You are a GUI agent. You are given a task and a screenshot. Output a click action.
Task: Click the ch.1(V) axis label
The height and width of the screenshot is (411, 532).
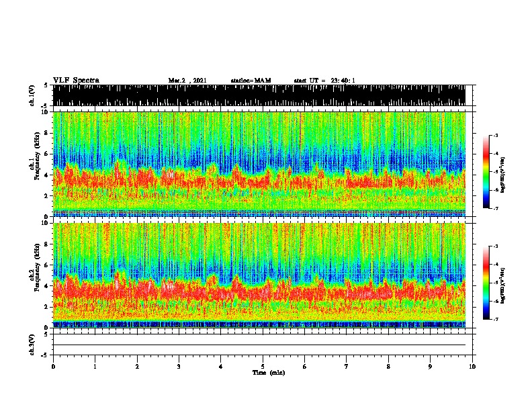(32, 95)
